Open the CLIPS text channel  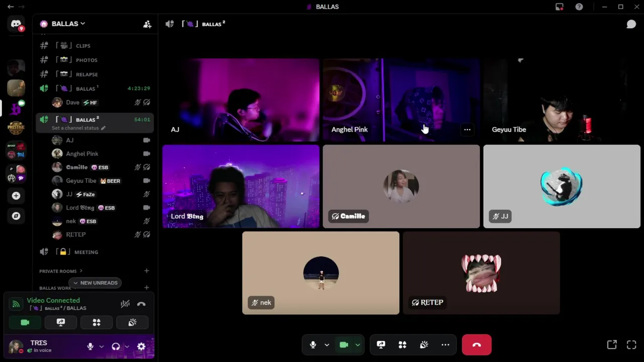(95, 46)
